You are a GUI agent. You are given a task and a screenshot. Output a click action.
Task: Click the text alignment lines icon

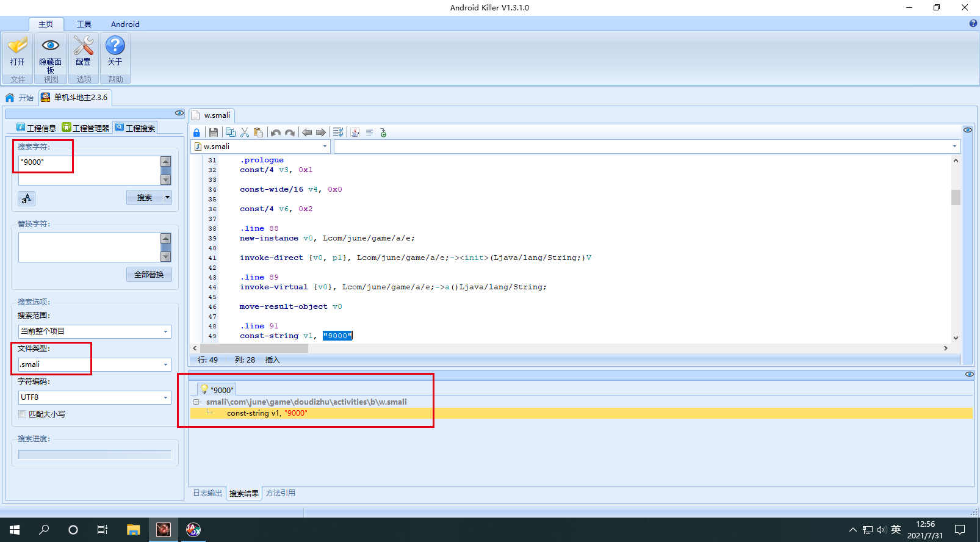coord(369,132)
